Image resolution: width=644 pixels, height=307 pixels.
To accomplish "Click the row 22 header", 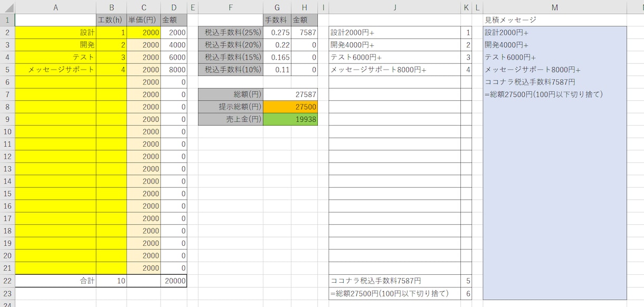I will coord(7,281).
